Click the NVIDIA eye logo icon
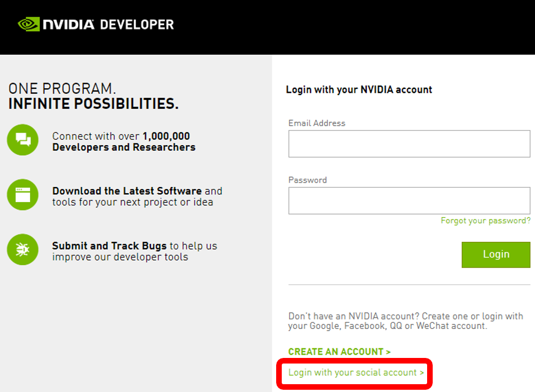The height and width of the screenshot is (392, 535). [29, 24]
